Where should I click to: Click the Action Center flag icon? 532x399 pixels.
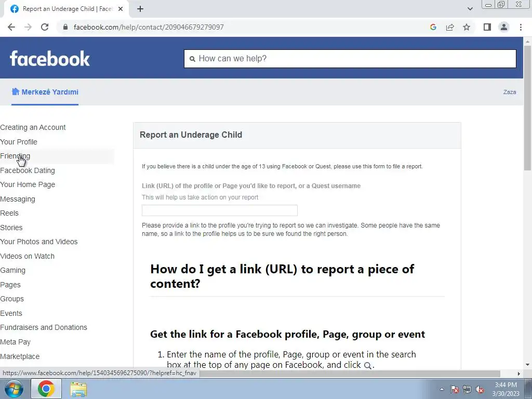pos(454,389)
